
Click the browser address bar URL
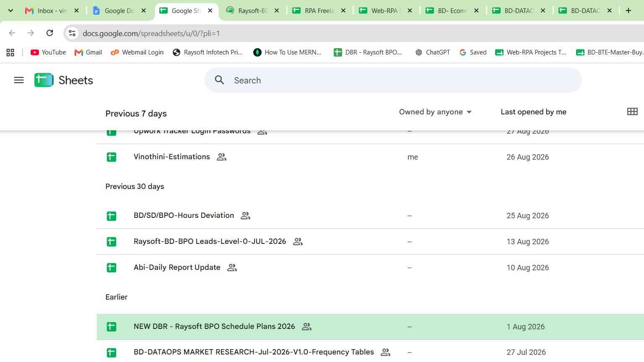pos(151,33)
